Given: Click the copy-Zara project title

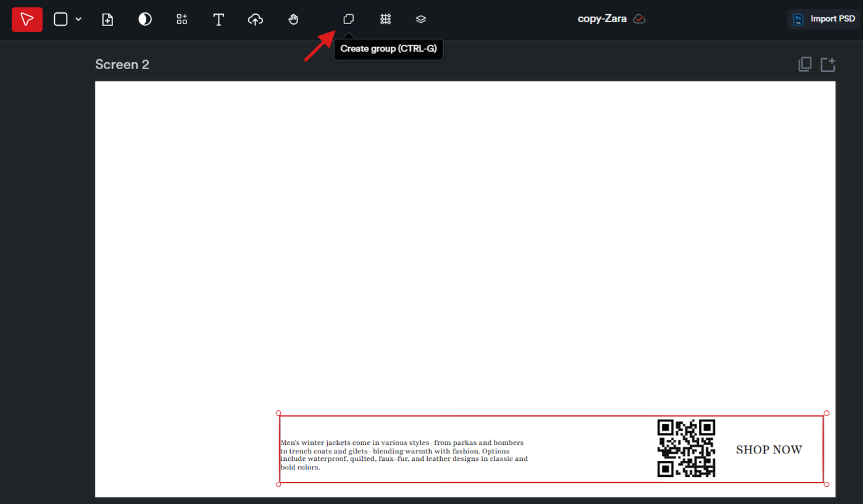Looking at the screenshot, I should coord(602,19).
